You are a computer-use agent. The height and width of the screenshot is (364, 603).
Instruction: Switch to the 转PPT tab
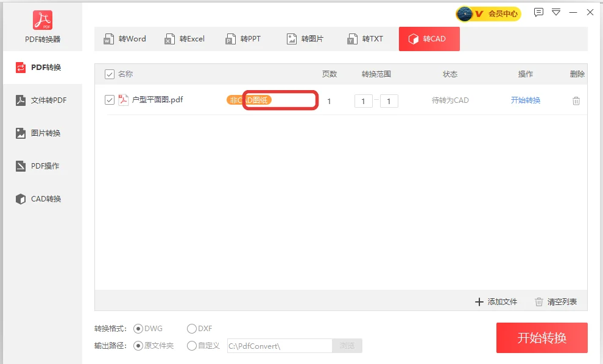click(242, 39)
